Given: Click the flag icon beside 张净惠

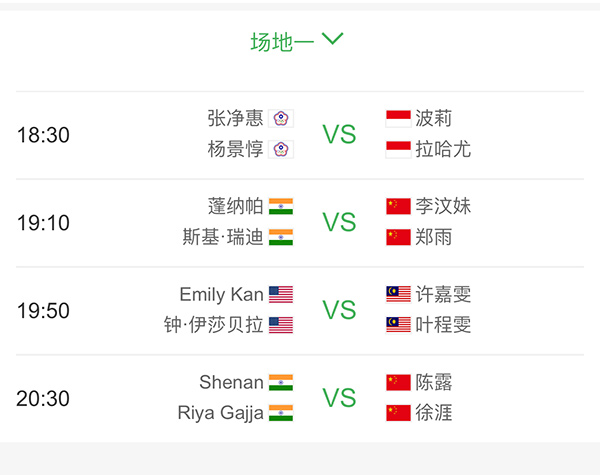Looking at the screenshot, I should point(281,118).
